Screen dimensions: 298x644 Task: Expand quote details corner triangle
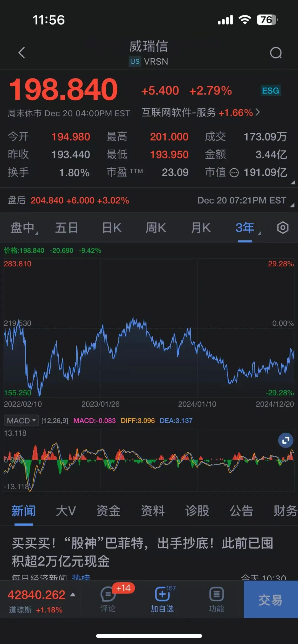point(293,182)
